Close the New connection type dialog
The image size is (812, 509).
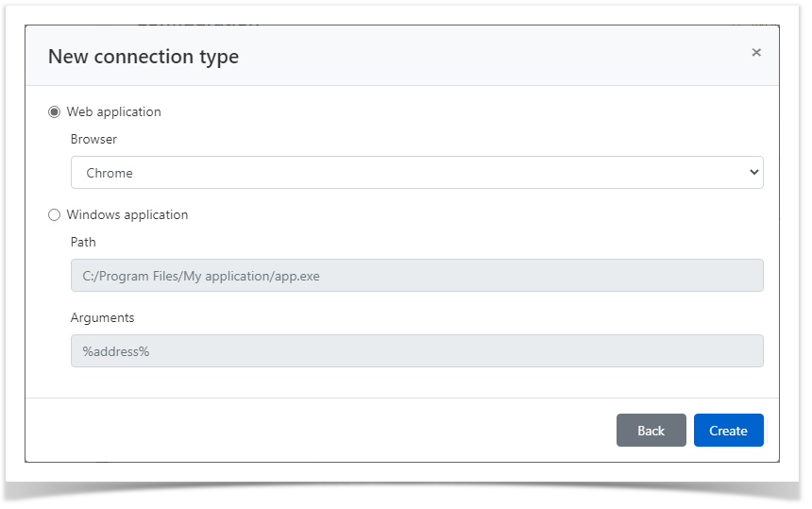pos(756,53)
